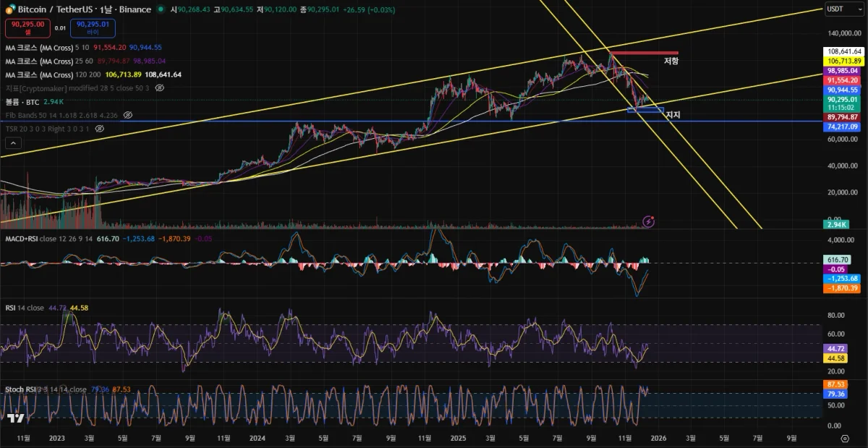Click the 저항 resistance text label
868x448 pixels.
pos(671,61)
